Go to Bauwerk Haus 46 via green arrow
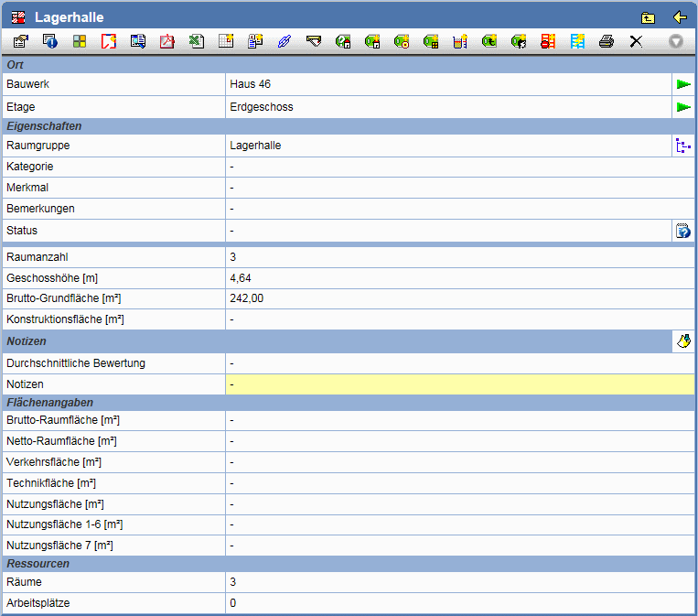The image size is (698, 616). click(683, 84)
